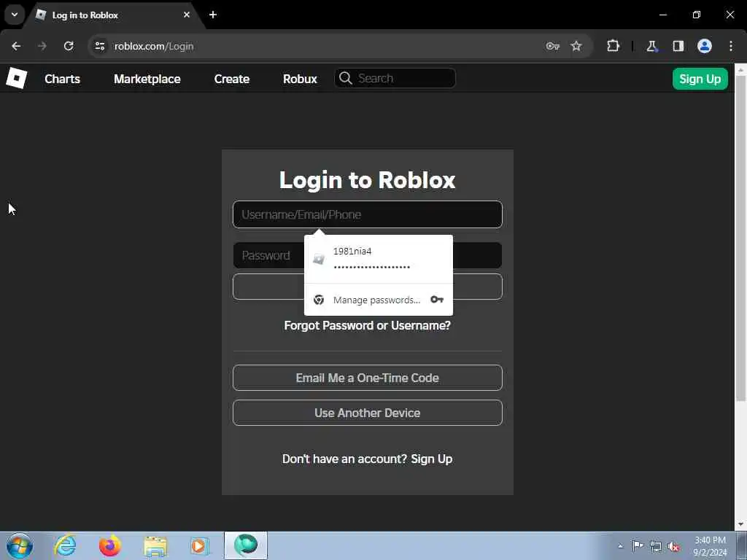
Task: Reload the Roblox login page
Action: click(69, 46)
